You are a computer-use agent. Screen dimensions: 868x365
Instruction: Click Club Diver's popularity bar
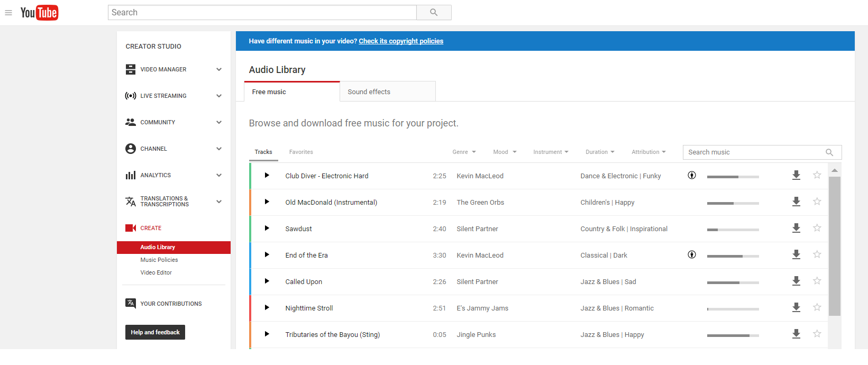point(733,177)
